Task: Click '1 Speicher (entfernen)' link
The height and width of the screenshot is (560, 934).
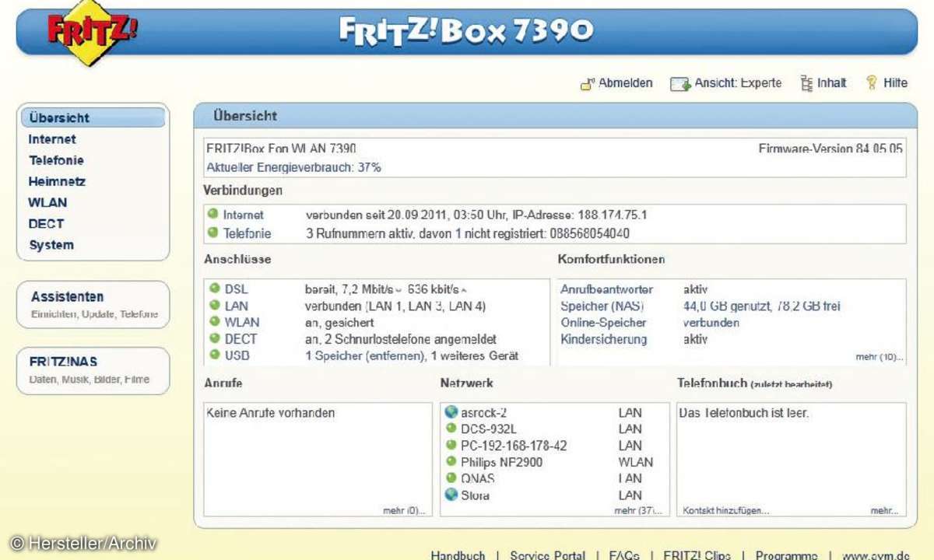Action: pos(364,355)
